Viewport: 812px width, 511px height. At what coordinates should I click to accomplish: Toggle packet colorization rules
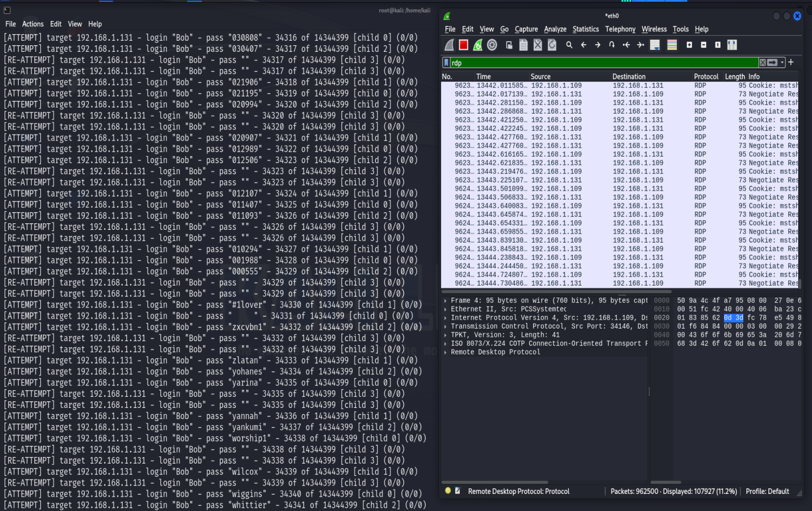coord(672,45)
